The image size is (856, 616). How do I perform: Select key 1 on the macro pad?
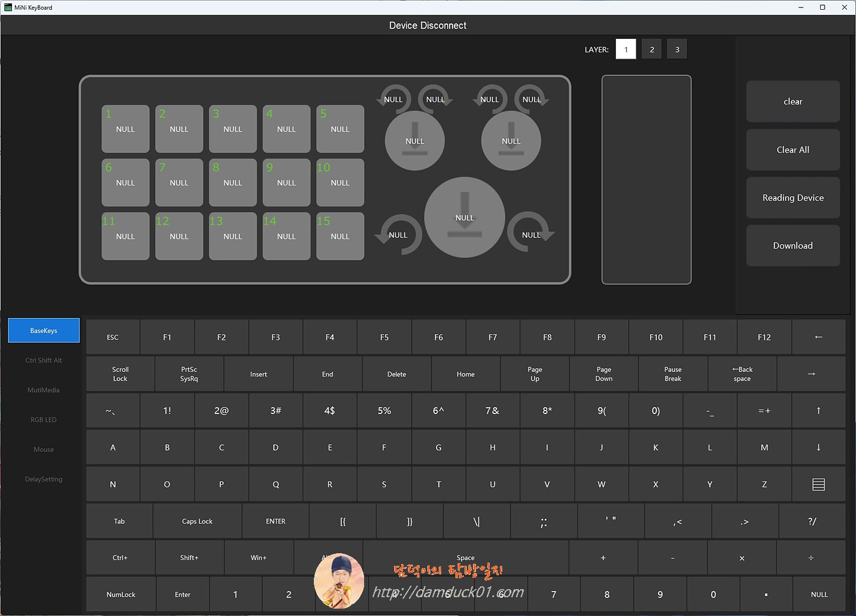125,129
